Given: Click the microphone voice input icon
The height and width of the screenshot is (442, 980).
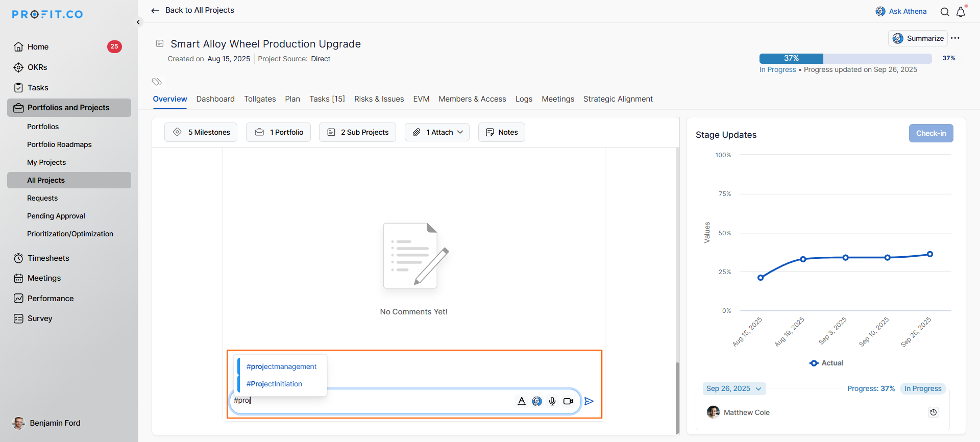Looking at the screenshot, I should coord(552,401).
